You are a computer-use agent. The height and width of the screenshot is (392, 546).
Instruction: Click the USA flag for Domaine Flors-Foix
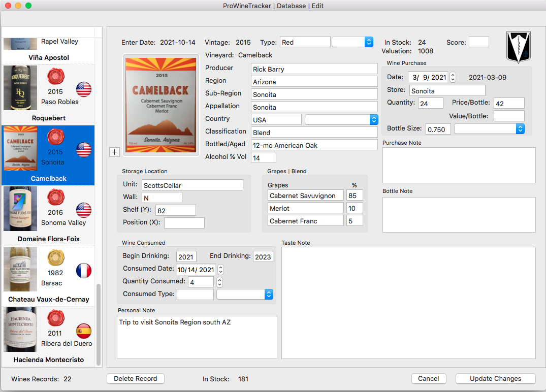tap(84, 210)
